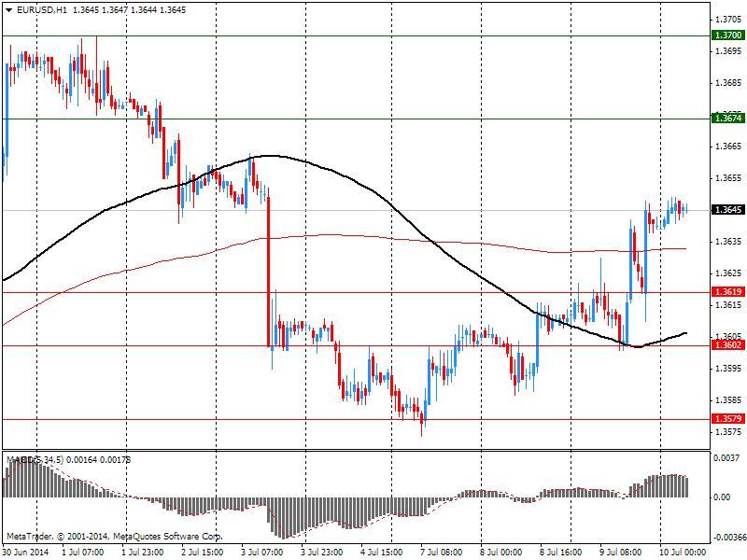Click the current price label 1.3645
The image size is (747, 560).
[728, 209]
